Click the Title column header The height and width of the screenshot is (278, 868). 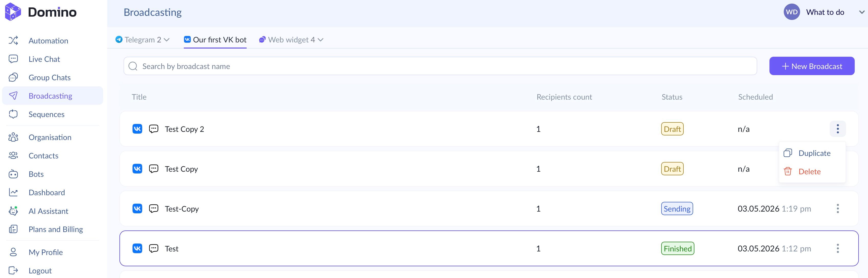139,97
